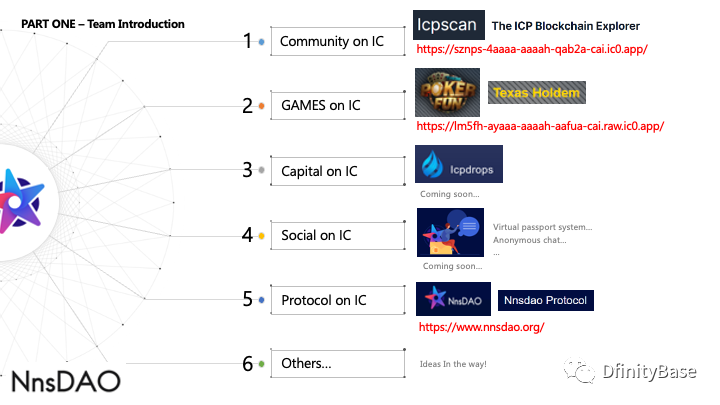Select the Others... box
Viewport: 720px width, 405px height.
[338, 364]
